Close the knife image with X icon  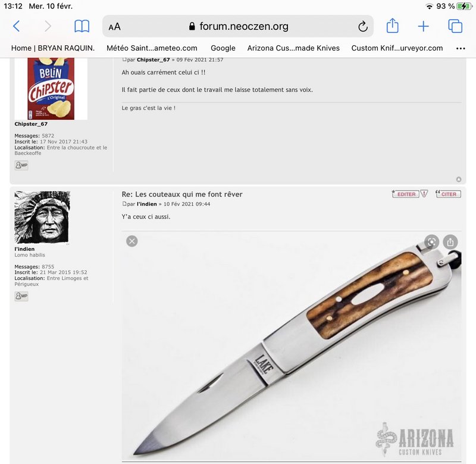coord(131,241)
